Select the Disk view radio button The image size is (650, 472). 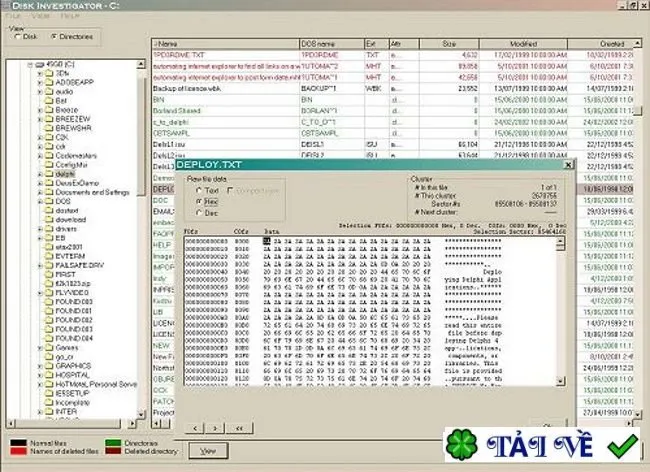[x=17, y=36]
